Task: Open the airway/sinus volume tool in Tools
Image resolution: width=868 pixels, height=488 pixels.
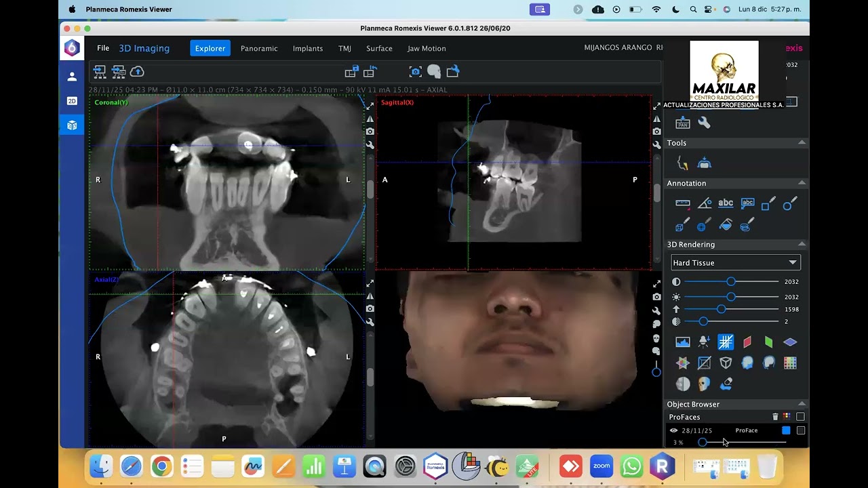Action: click(x=705, y=163)
